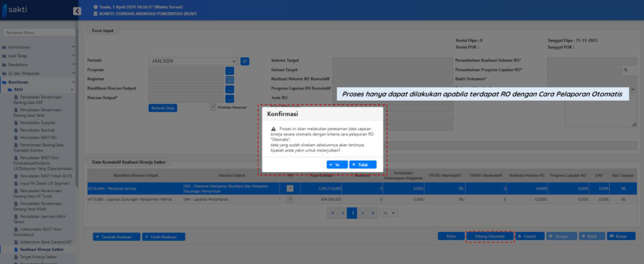
Task: Toggle PN checkbox in Peraturan lainnya row
Action: pyautogui.click(x=290, y=188)
